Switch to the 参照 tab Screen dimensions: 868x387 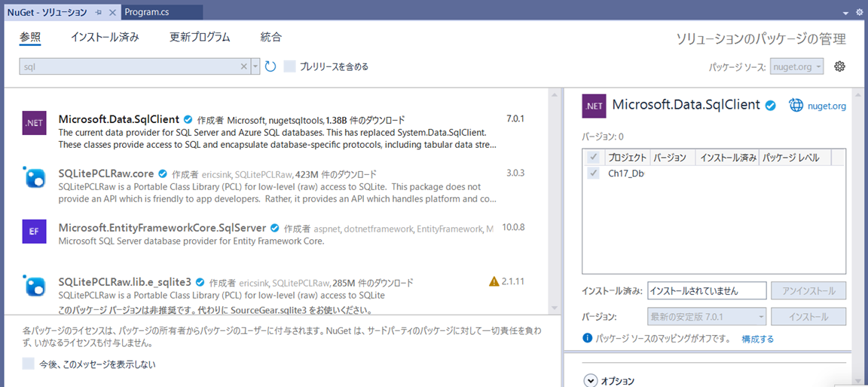tap(30, 38)
